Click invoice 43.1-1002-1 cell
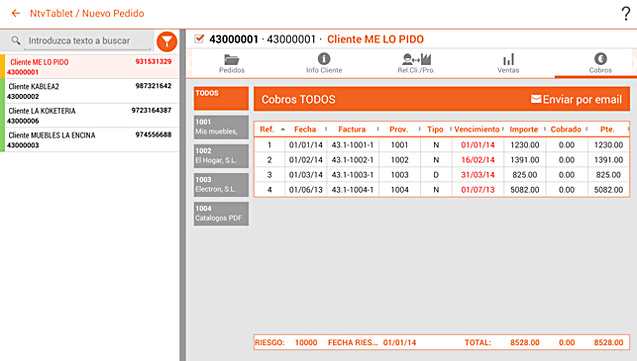 coord(353,160)
